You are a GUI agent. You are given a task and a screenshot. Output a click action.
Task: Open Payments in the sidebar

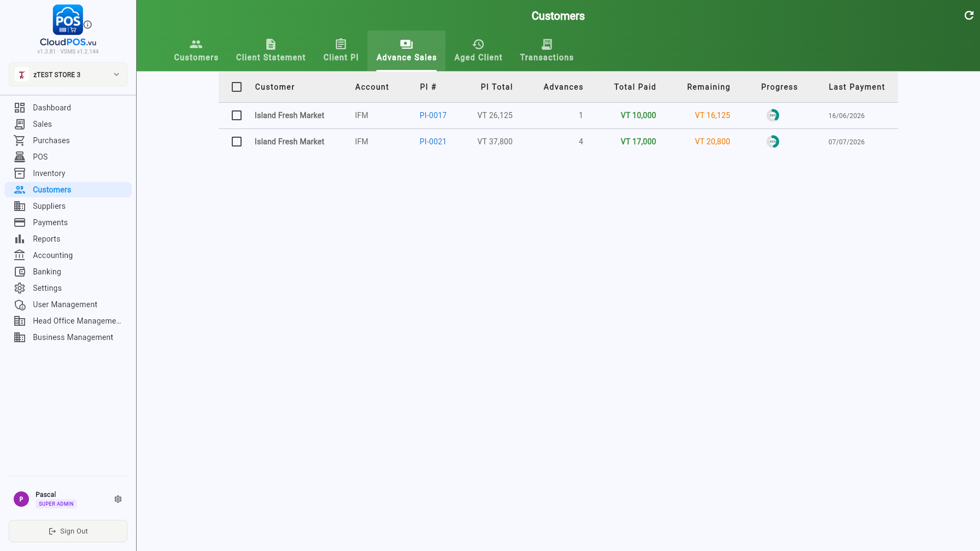(68, 222)
